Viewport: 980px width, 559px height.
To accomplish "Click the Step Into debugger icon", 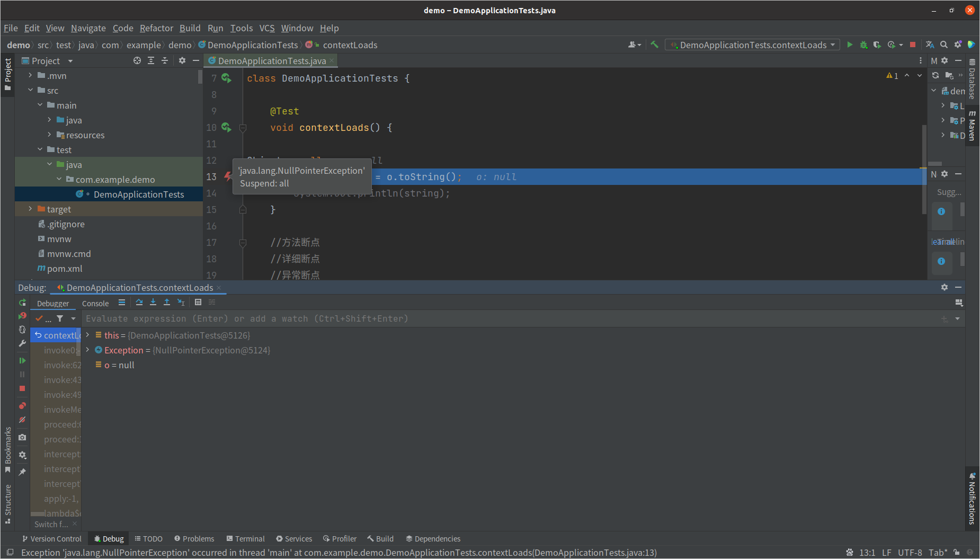I will pos(153,303).
